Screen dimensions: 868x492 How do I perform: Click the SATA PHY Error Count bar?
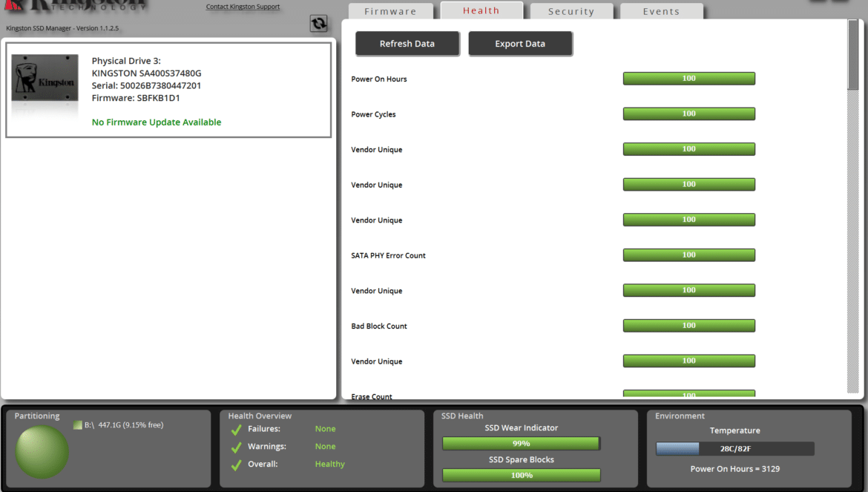pyautogui.click(x=689, y=255)
